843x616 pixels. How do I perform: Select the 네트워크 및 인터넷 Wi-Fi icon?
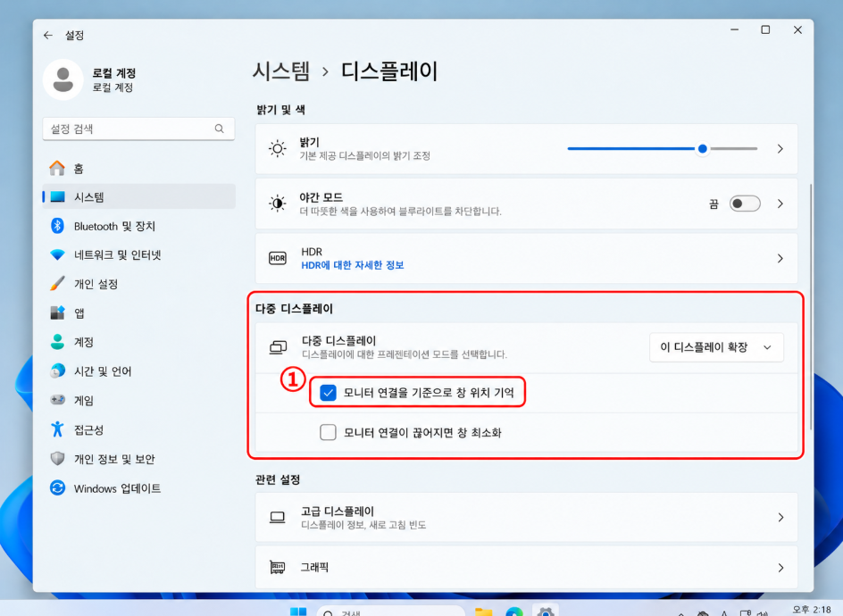[x=57, y=254]
